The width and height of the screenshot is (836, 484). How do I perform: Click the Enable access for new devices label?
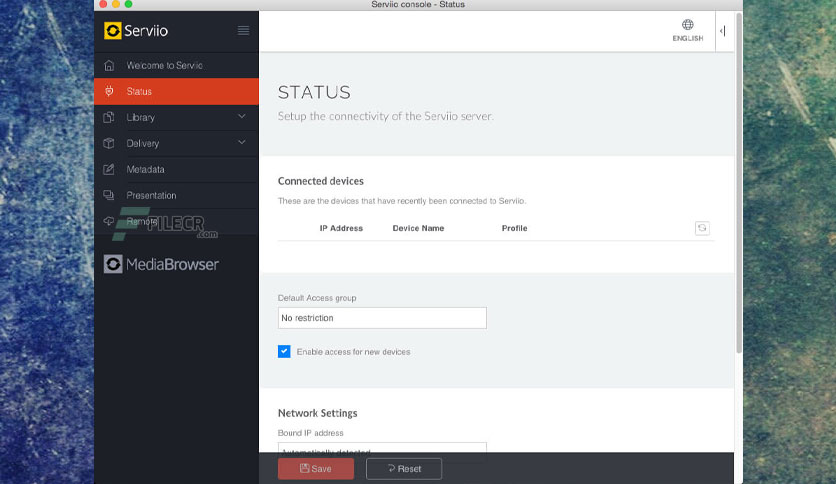pos(353,352)
